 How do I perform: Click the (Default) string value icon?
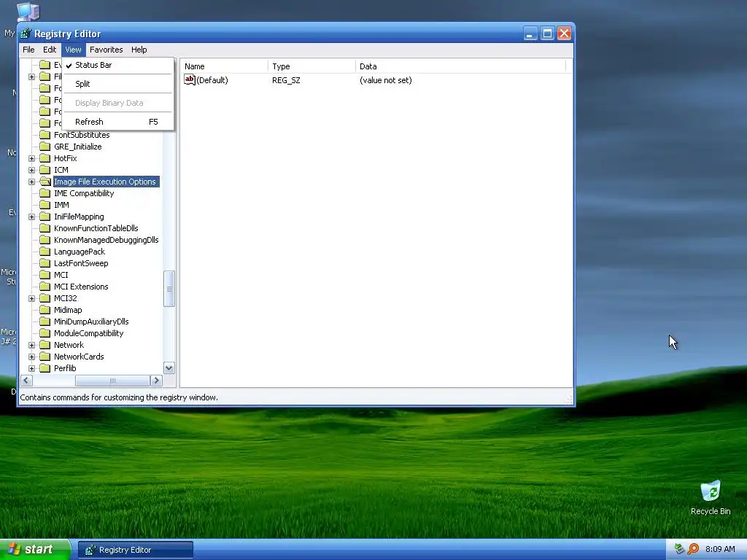pyautogui.click(x=190, y=80)
